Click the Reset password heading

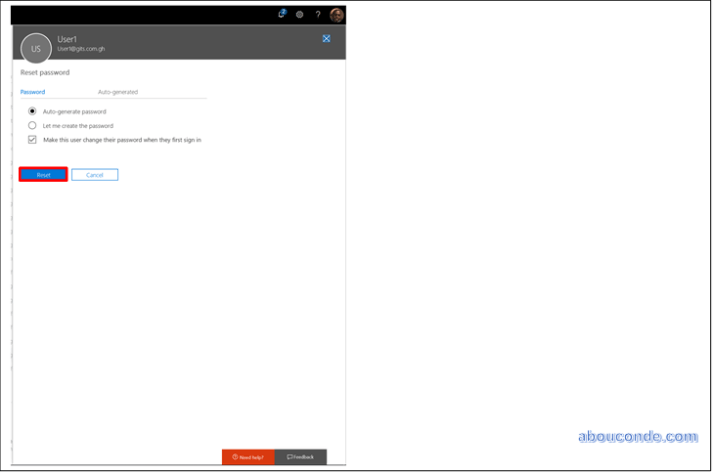pos(45,73)
